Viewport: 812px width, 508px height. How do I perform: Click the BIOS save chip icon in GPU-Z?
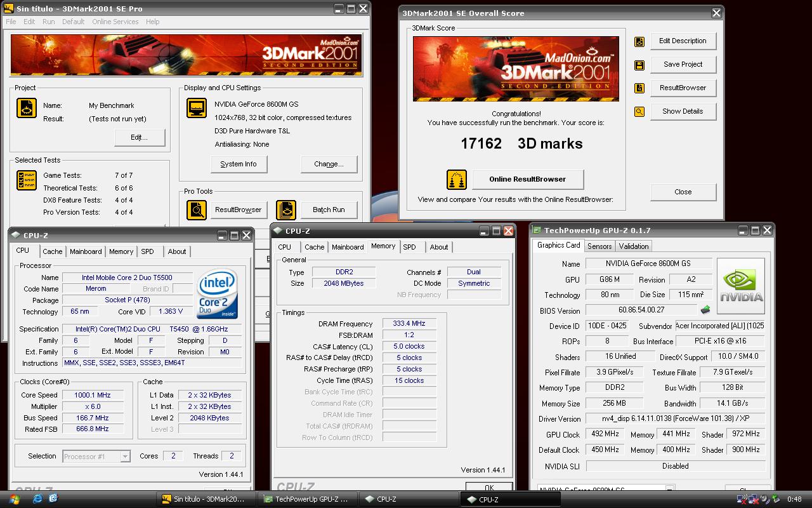[705, 310]
